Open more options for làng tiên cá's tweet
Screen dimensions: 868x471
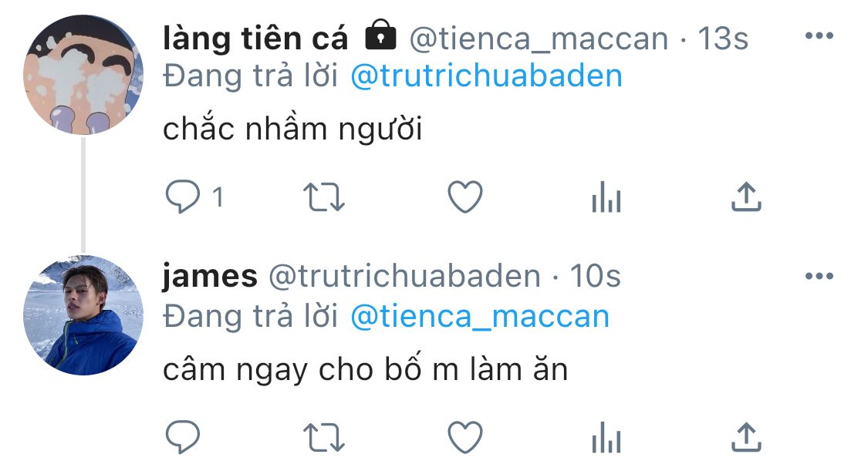pos(819,36)
